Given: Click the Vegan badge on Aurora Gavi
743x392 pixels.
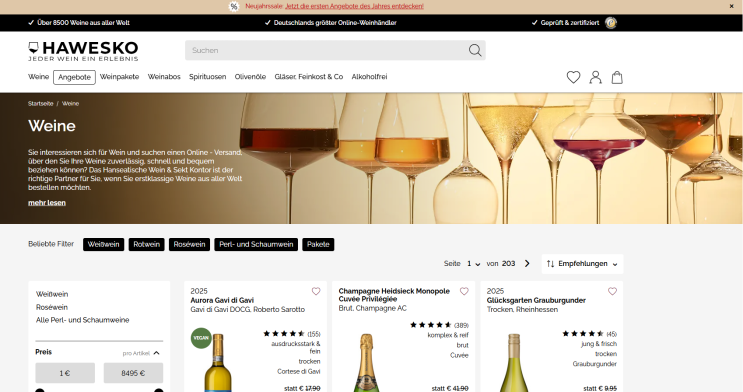Looking at the screenshot, I should tap(201, 338).
